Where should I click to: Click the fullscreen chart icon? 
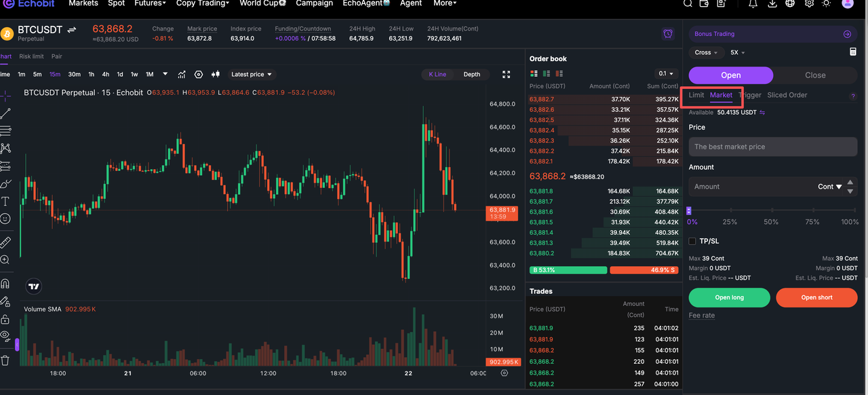tap(506, 75)
